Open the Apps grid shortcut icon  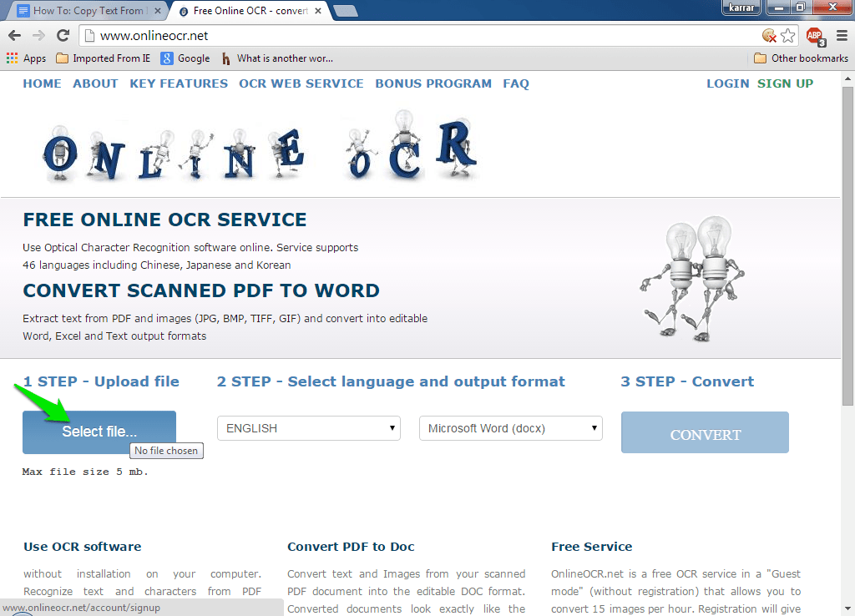point(12,58)
